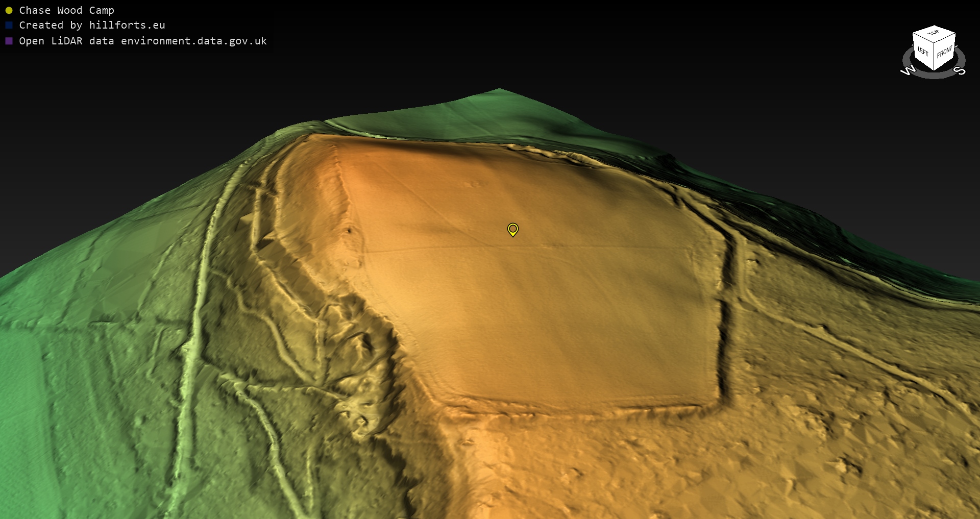The height and width of the screenshot is (519, 980).
Task: Click the cube edge between LEFT and FRONT
Action: point(934,57)
